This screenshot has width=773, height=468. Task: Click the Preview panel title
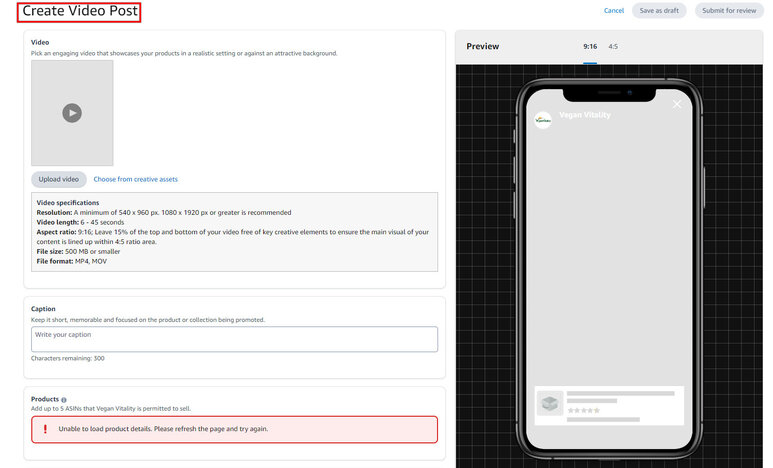[x=483, y=46]
